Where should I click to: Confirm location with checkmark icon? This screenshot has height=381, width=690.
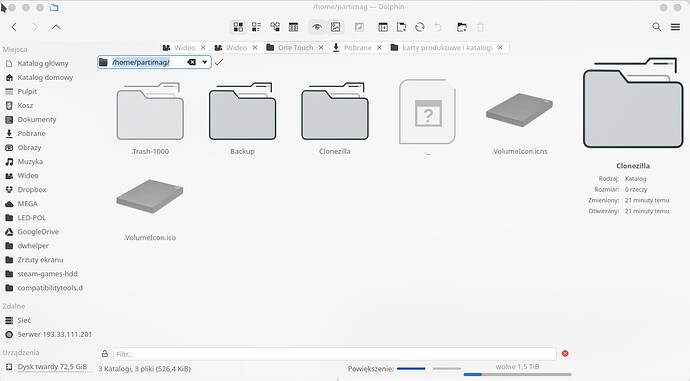click(x=219, y=62)
